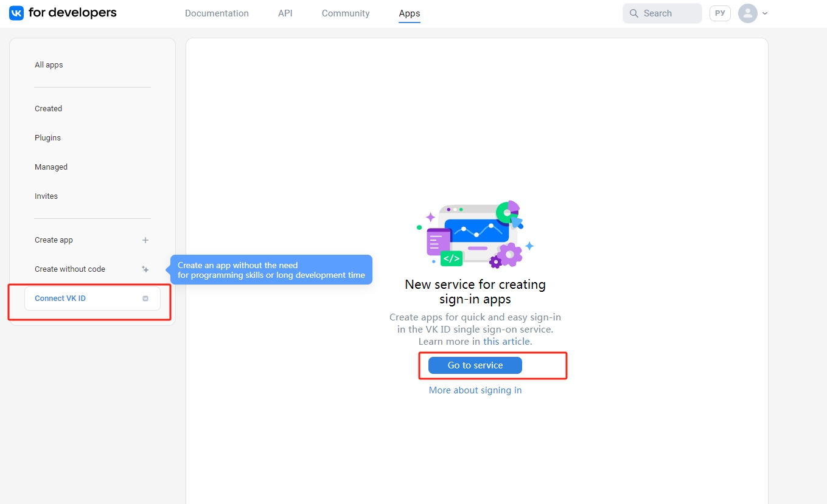
Task: Click the blue Create an app tooltip
Action: [x=271, y=270]
